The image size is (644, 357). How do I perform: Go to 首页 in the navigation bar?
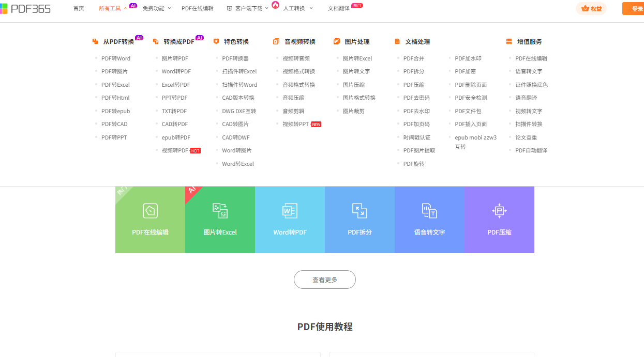79,9
